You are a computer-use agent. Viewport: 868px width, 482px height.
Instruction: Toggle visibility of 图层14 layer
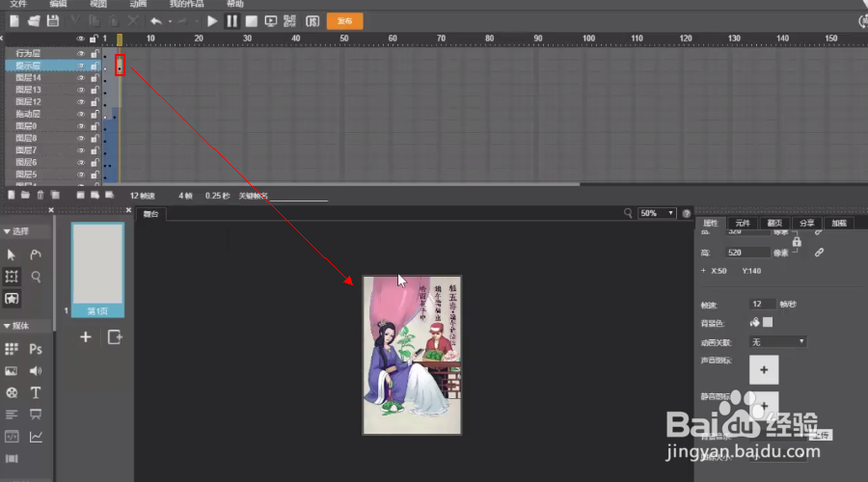(x=81, y=78)
